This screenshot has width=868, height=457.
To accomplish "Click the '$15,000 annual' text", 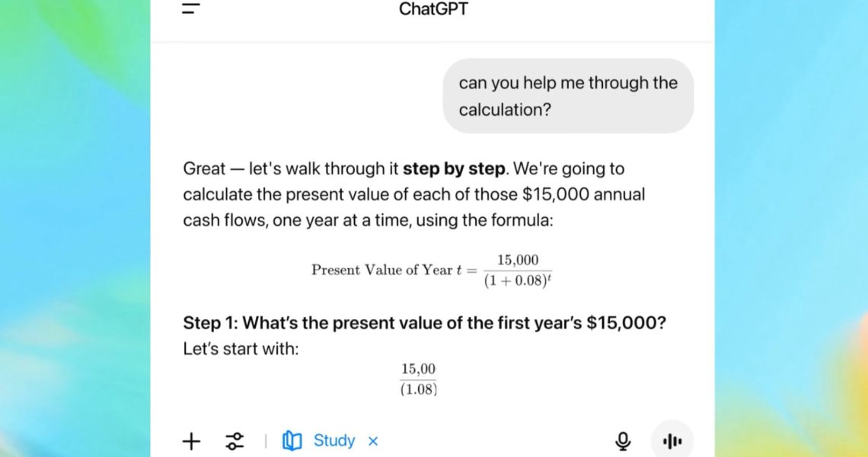I will [x=584, y=194].
